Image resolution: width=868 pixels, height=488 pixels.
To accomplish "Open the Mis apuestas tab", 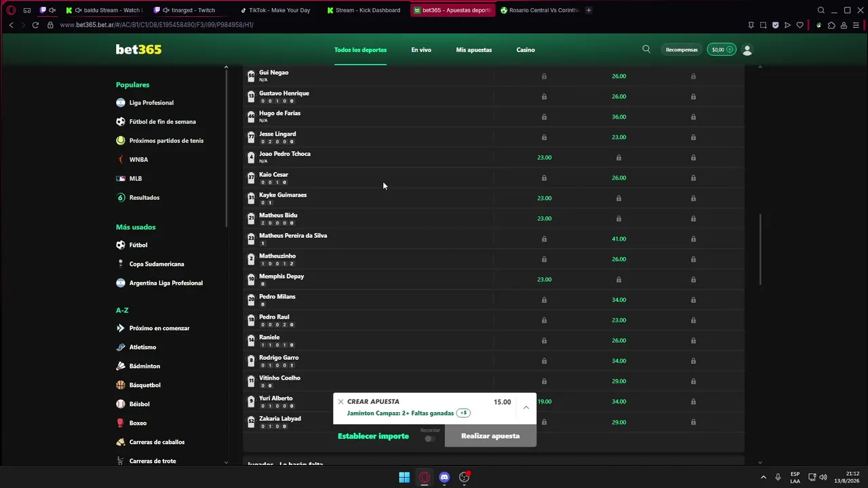I will click(474, 49).
